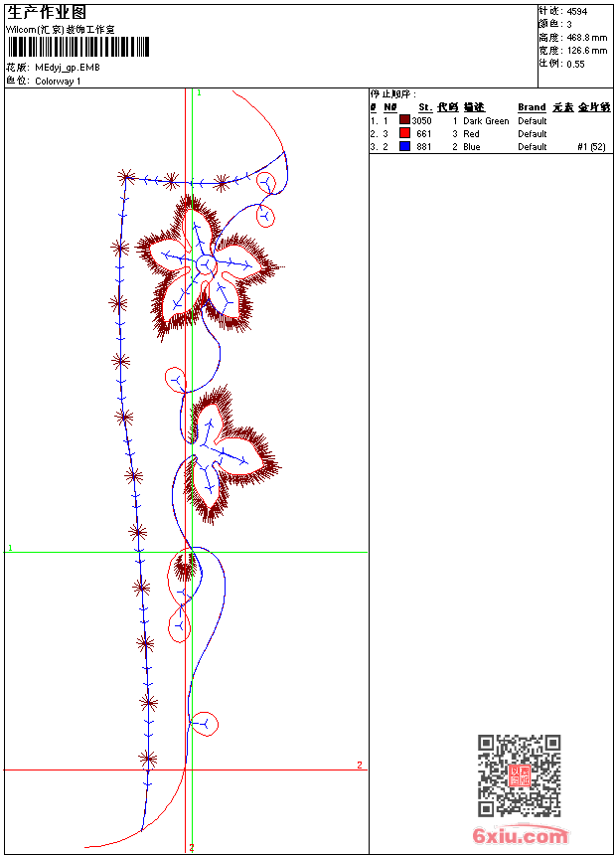Click the height value 468.8 mm
This screenshot has height=855, width=616.
[586, 38]
